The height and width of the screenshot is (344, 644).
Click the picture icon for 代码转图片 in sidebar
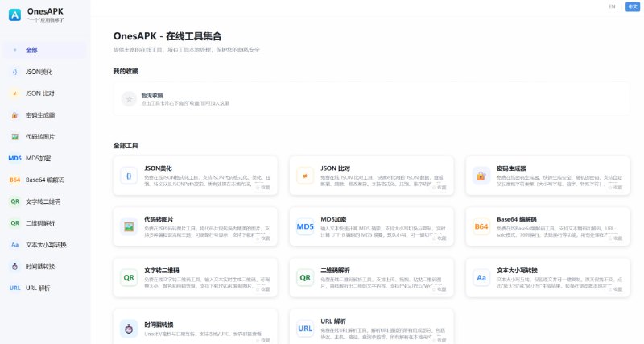pyautogui.click(x=14, y=137)
